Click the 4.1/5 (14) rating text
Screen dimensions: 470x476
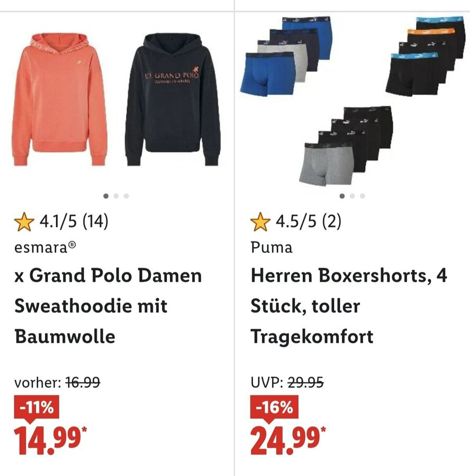click(74, 221)
